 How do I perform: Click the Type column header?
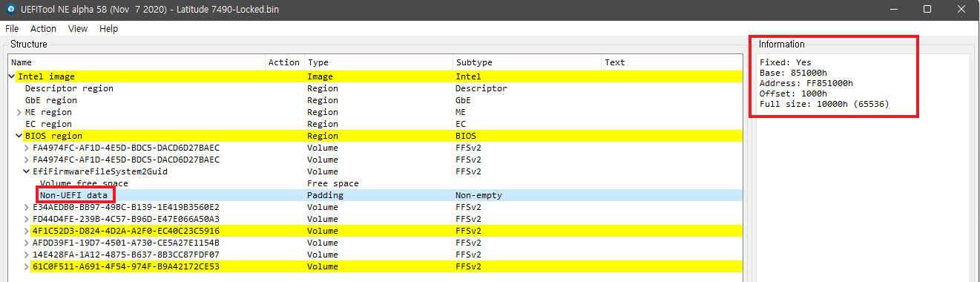[378, 62]
